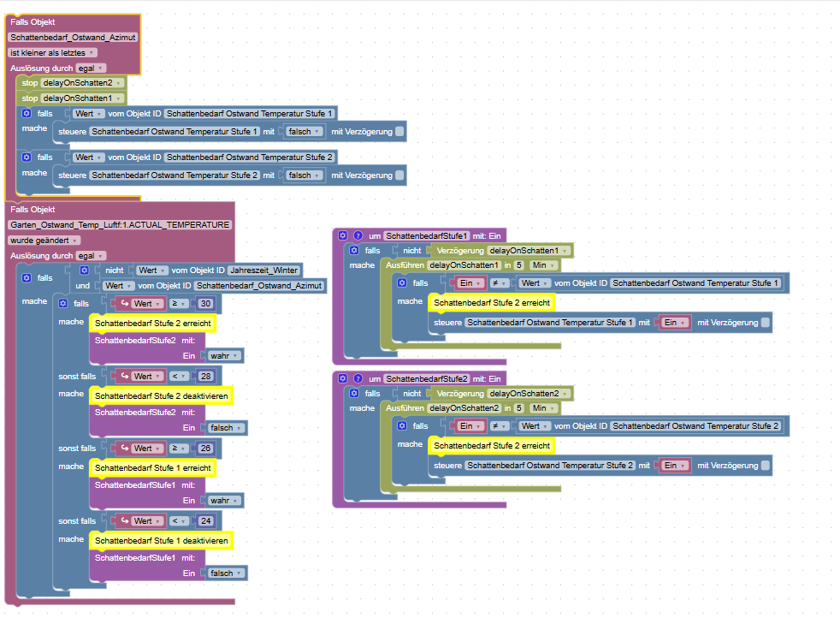The height and width of the screenshot is (624, 840).
Task: Edit delay value 5 of Ausführen delayOnSchatten2
Action: 518,408
